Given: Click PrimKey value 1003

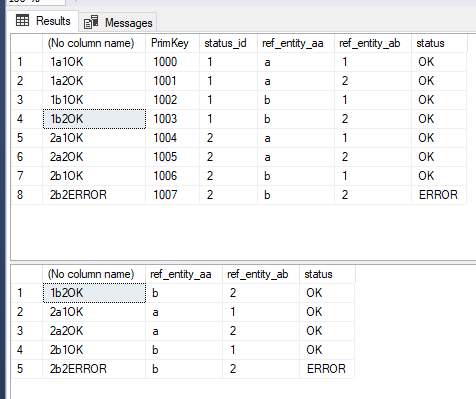Looking at the screenshot, I should coord(172,119).
